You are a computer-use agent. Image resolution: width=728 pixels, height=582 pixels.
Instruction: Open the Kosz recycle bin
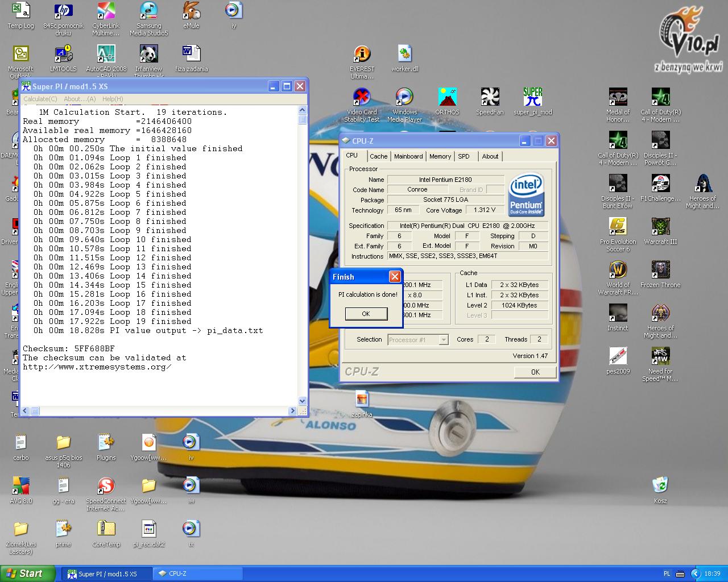coord(660,490)
